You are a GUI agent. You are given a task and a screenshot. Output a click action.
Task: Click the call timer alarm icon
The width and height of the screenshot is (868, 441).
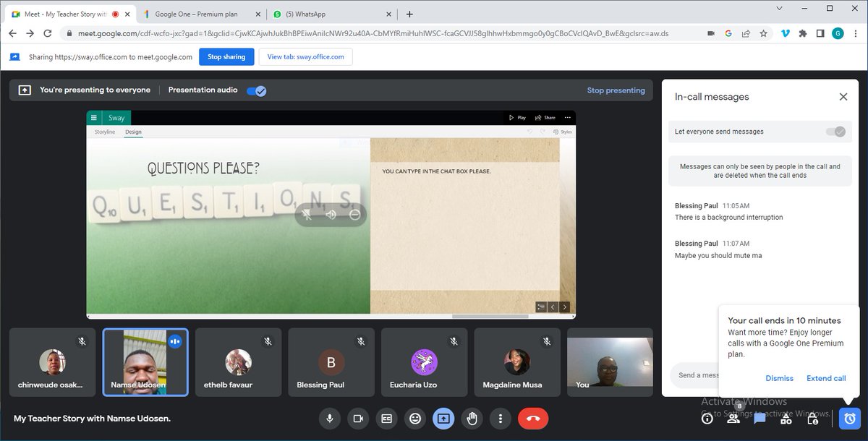pos(850,418)
